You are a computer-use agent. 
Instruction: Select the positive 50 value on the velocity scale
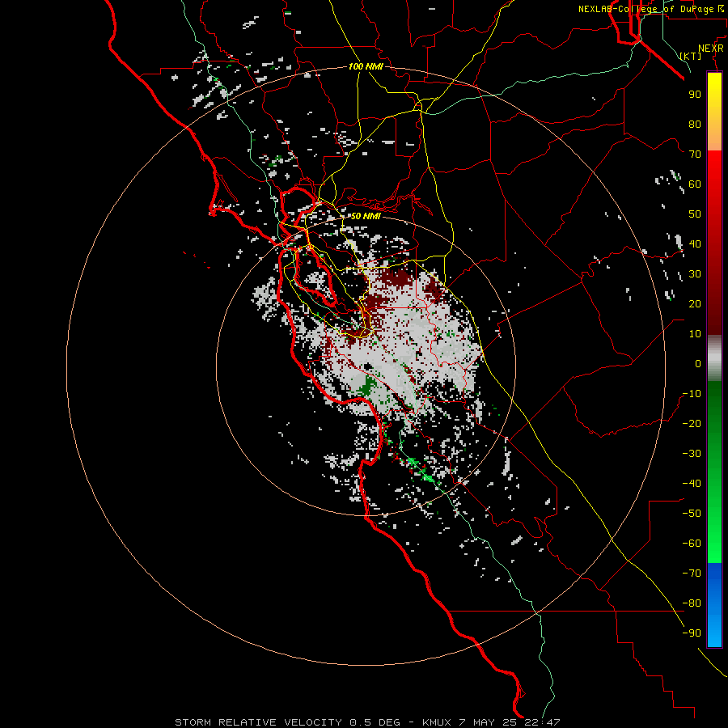[695, 214]
